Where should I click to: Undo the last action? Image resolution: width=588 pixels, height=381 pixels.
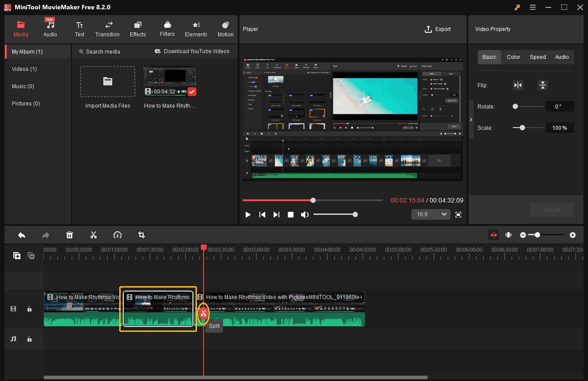(22, 235)
